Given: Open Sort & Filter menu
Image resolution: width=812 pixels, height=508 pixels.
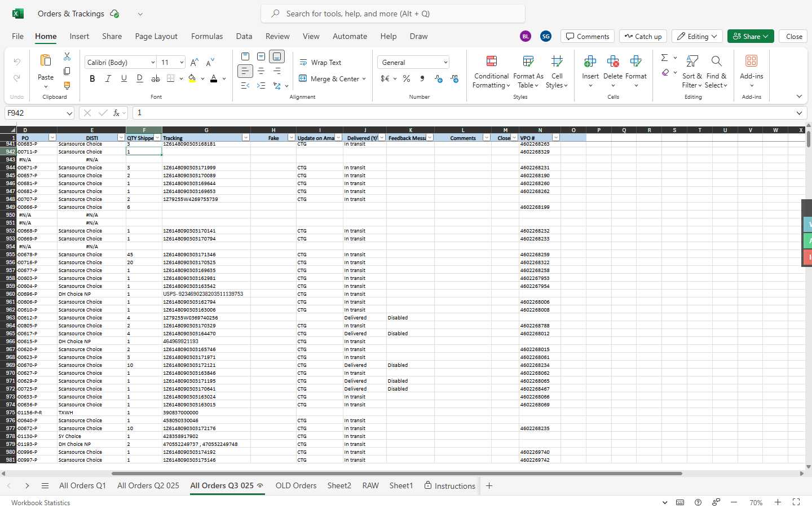Looking at the screenshot, I should (692, 72).
